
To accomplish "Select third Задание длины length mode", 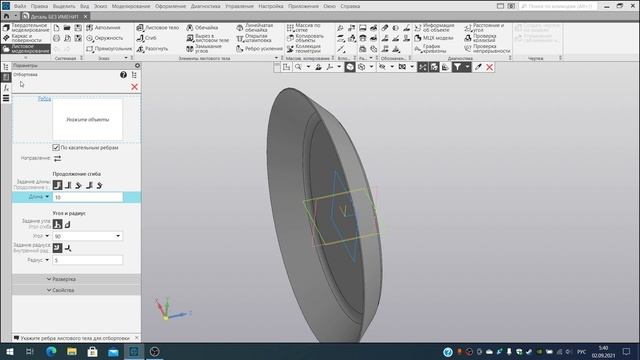I will (x=78, y=185).
